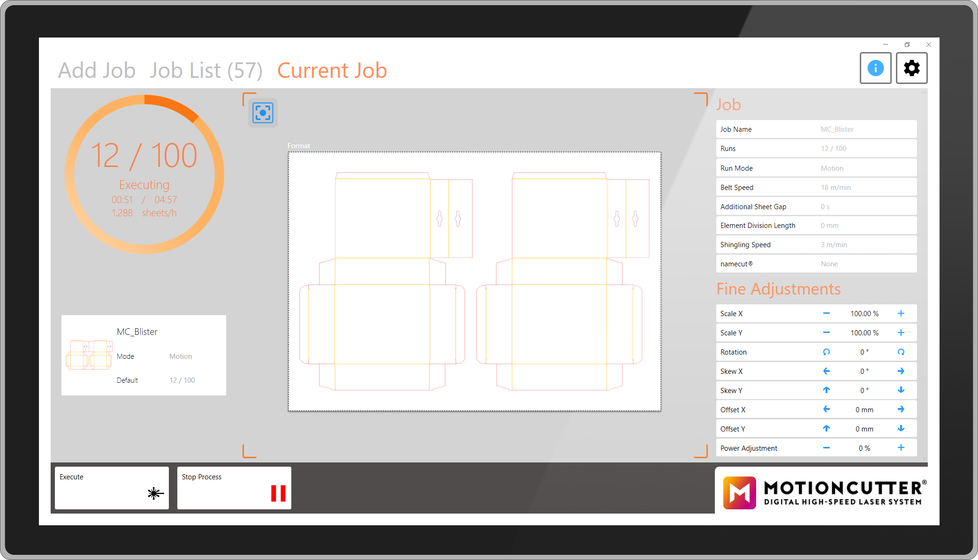Click Rotation value 0 °
Viewport: 978px width, 560px height.
tap(864, 352)
